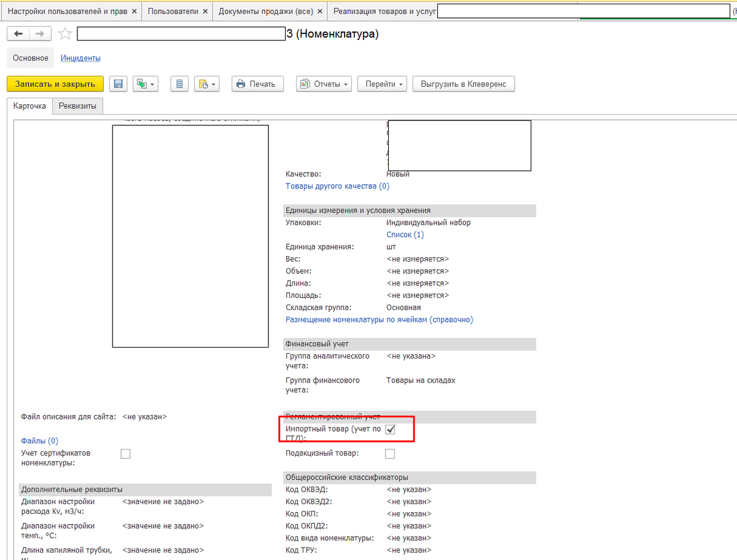Switch to Документы продажи (все) tab
Viewport: 737px width, 560px height.
coord(266,11)
